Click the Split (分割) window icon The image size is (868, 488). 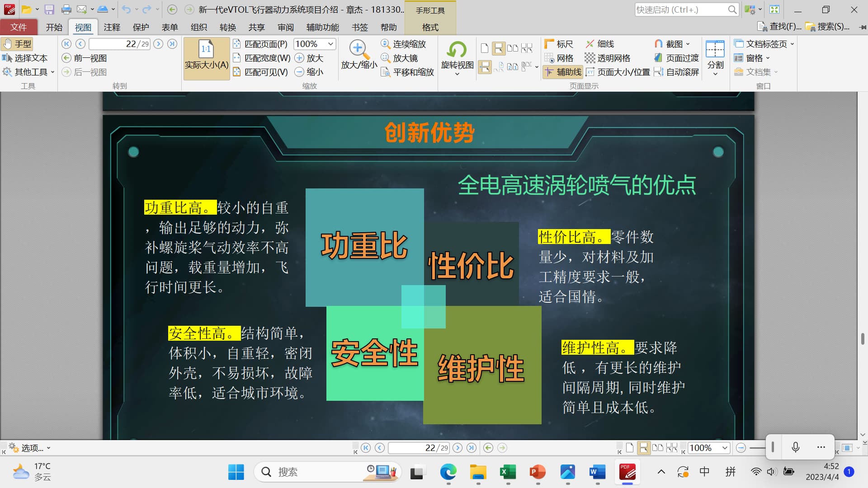pyautogui.click(x=715, y=50)
